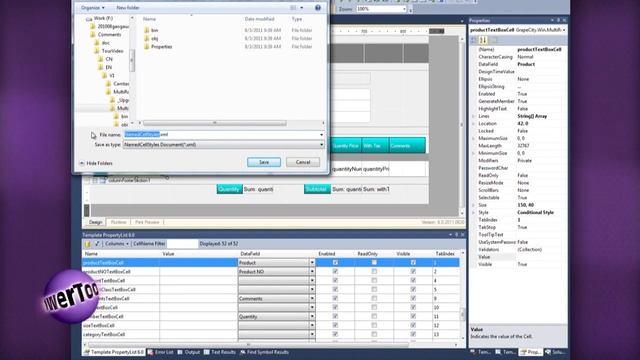Click Hide Folders in the save dialog
Viewport: 640px width, 360px height.
(x=96, y=163)
